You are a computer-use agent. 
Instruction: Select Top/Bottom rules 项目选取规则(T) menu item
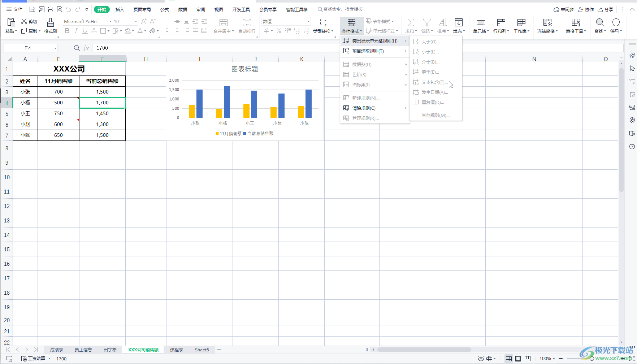coord(375,51)
